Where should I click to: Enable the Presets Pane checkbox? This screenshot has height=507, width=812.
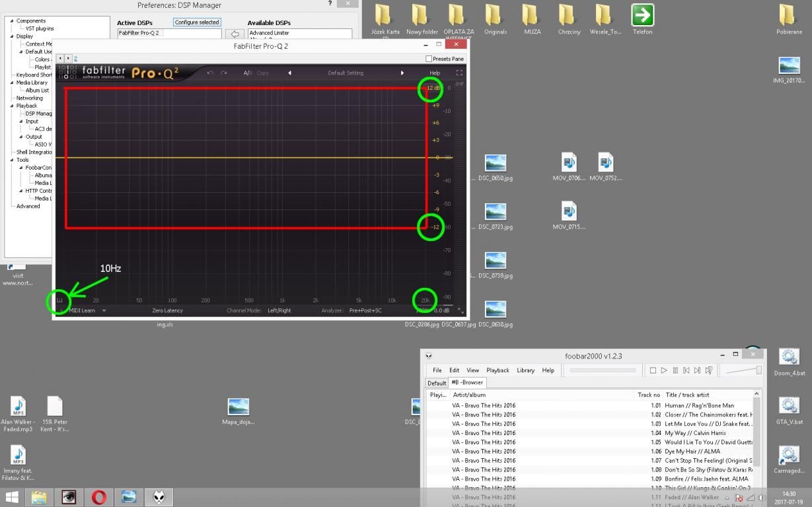(x=429, y=59)
